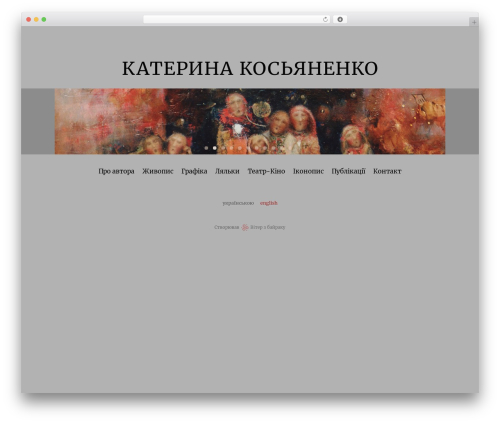Click the banner painting slideshow image
Screen dimensions: 500x423
[x=250, y=121]
